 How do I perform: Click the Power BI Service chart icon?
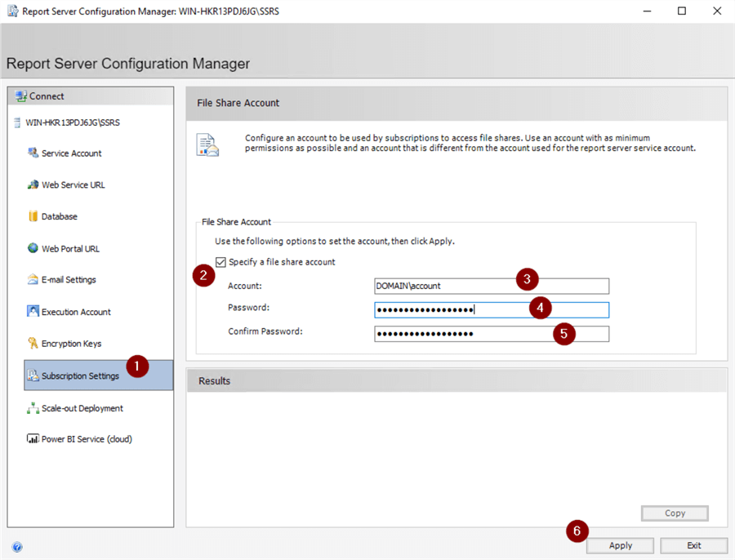[33, 439]
